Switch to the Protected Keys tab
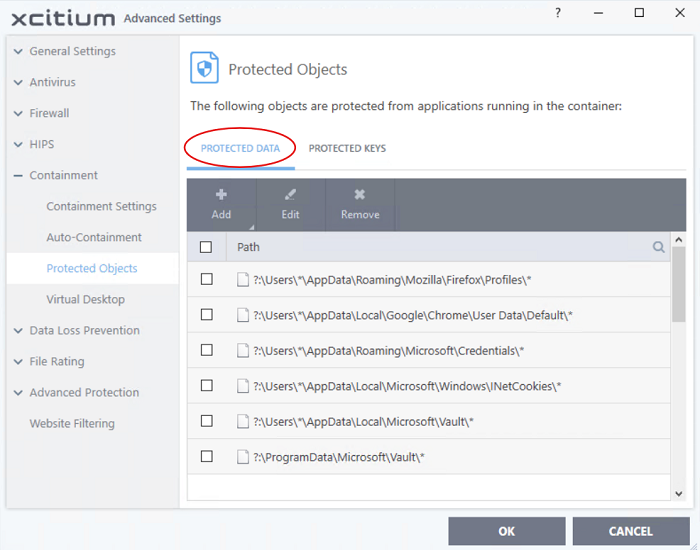 347,148
